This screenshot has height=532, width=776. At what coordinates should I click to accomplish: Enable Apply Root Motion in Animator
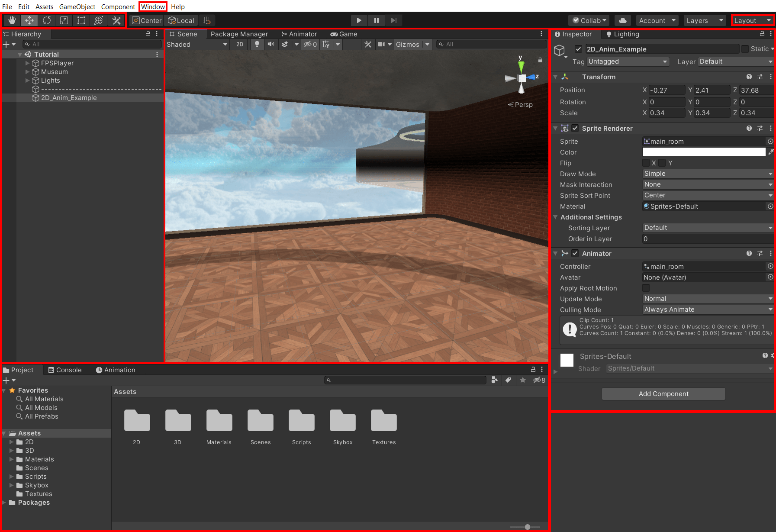tap(646, 288)
